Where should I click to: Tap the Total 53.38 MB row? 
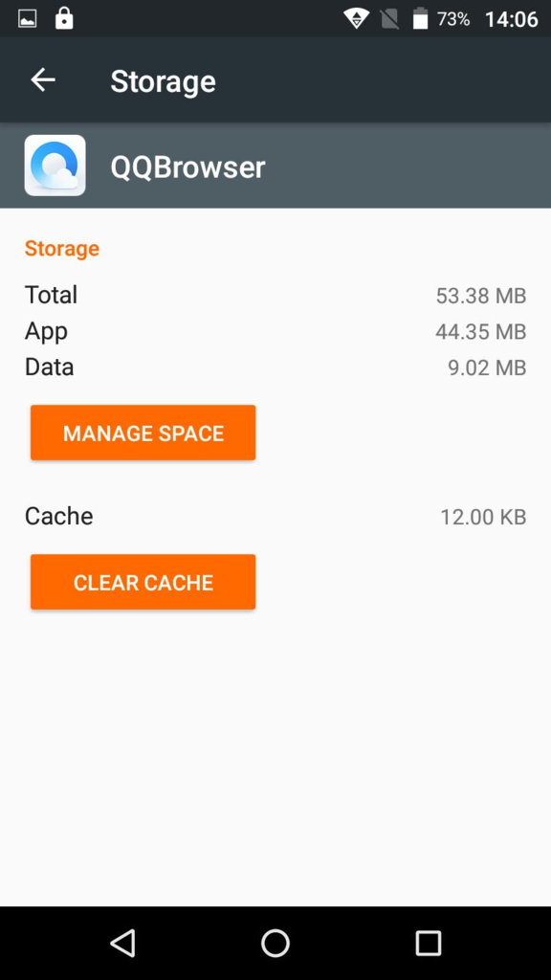pos(275,295)
